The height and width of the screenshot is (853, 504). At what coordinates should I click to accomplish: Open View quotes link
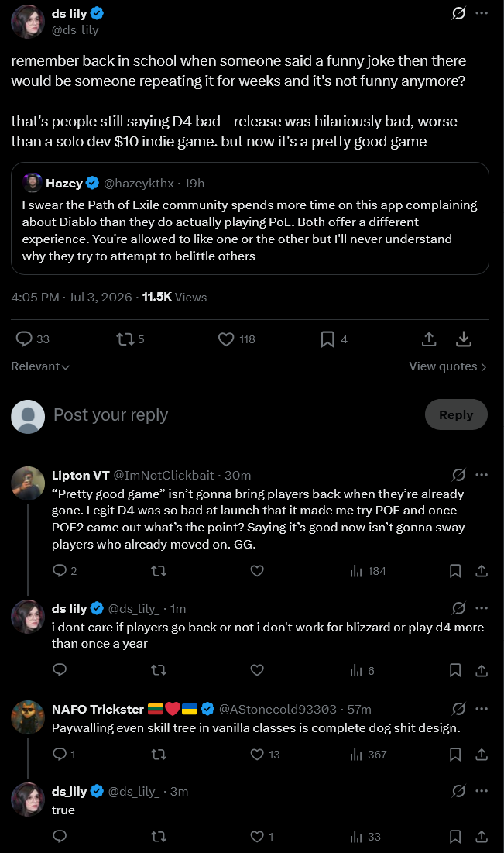pos(447,366)
